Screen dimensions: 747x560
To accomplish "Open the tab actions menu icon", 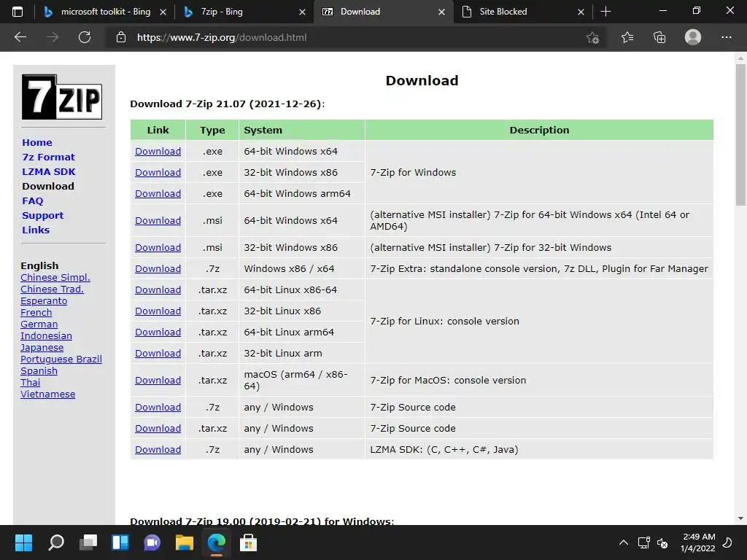I will click(x=18, y=12).
